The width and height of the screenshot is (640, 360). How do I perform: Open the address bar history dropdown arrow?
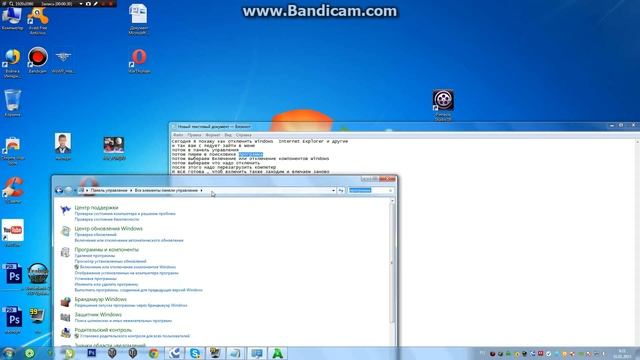point(333,190)
